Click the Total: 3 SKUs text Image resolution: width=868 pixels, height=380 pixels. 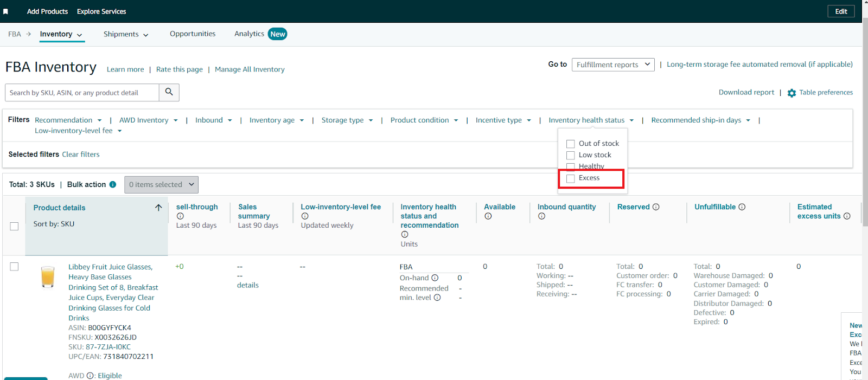(x=32, y=184)
